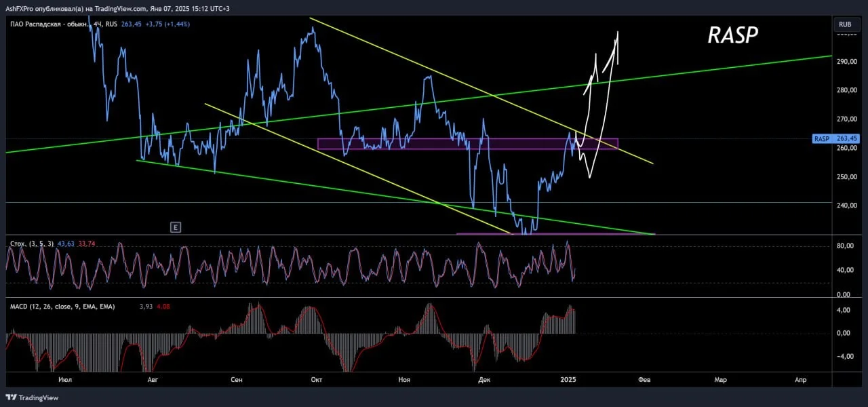This screenshot has height=407, width=868.
Task: Click the 270,00 price axis label
Action: (x=846, y=119)
